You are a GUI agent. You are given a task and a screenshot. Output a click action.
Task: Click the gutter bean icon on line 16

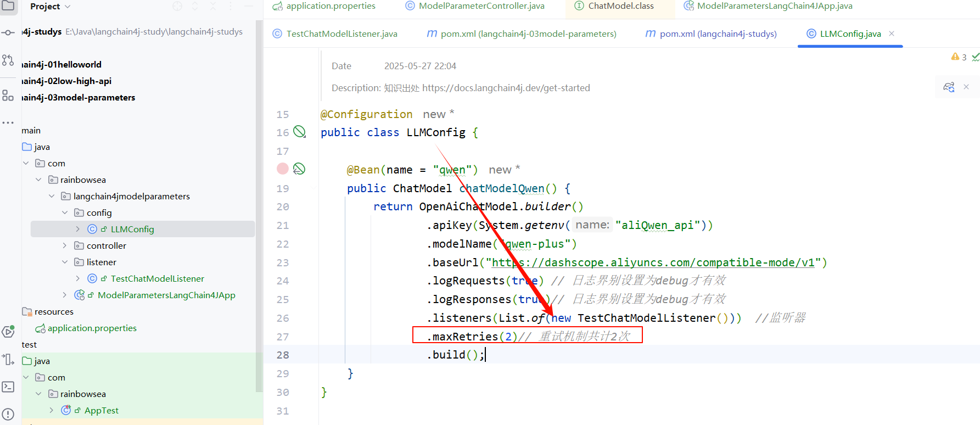299,132
